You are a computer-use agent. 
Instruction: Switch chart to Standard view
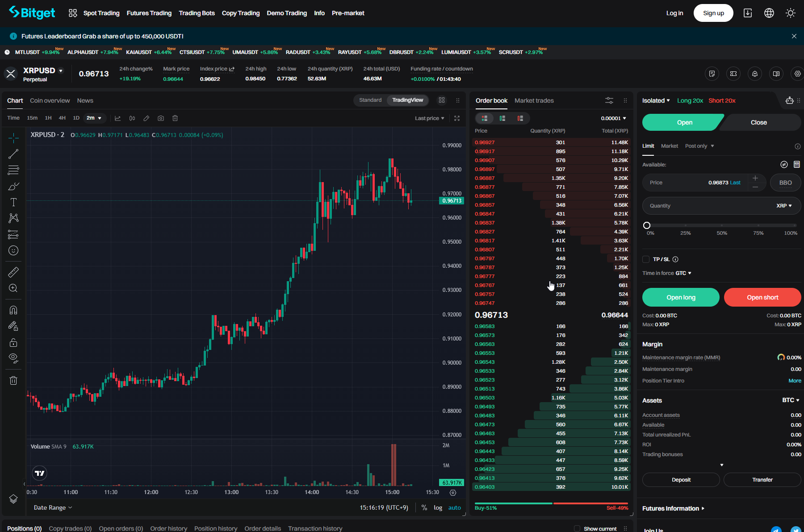pos(370,100)
